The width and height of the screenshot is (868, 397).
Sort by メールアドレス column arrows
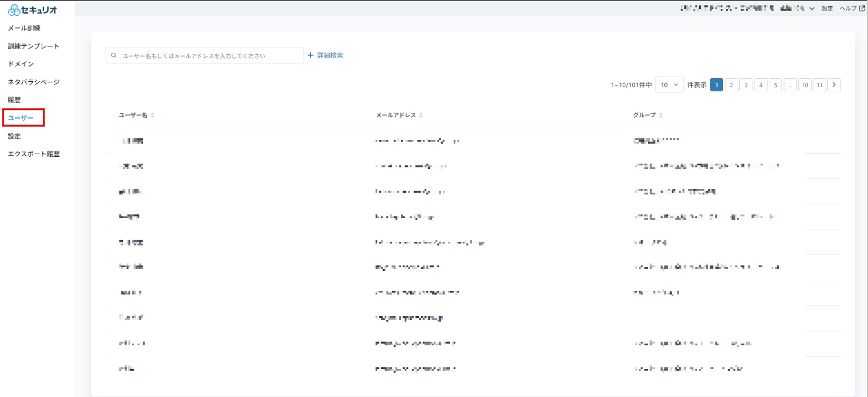(x=421, y=115)
